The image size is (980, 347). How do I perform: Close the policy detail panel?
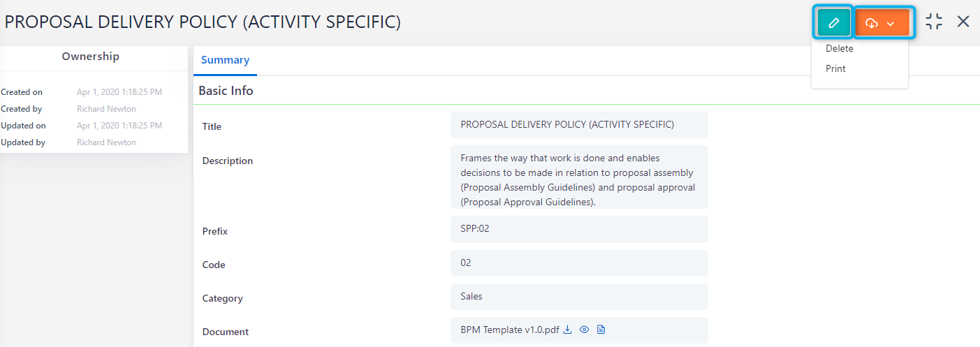coord(963,22)
